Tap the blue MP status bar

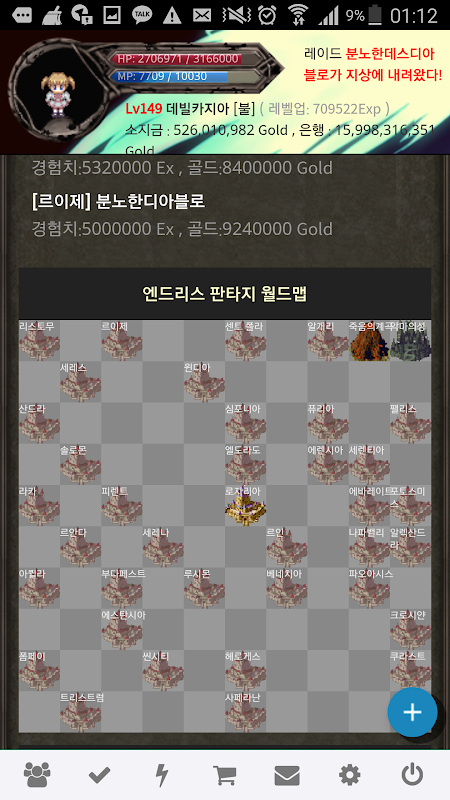pos(169,77)
